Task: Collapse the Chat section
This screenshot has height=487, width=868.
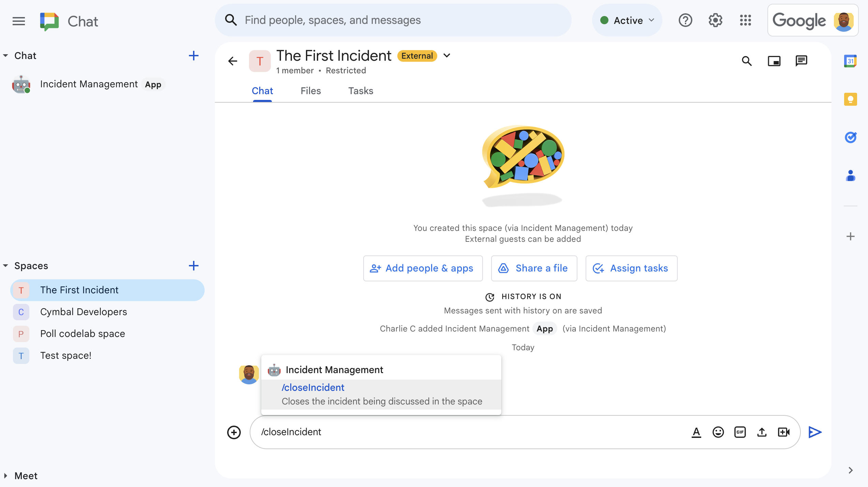Action: point(5,55)
